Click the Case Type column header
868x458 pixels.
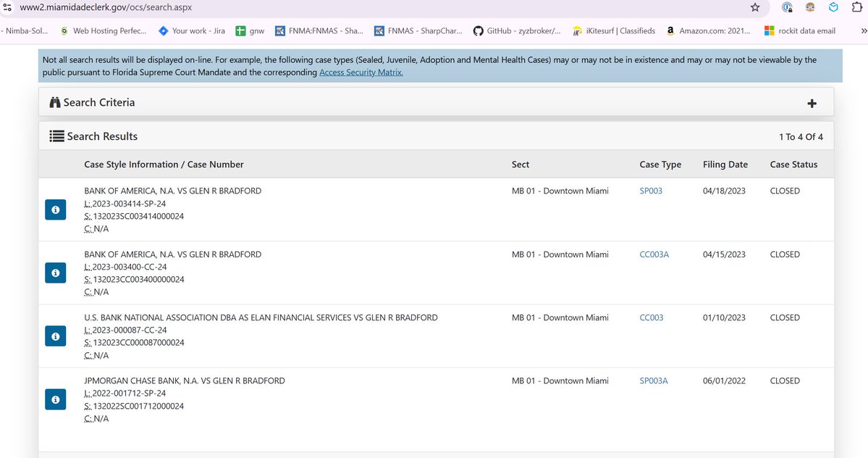tap(660, 165)
